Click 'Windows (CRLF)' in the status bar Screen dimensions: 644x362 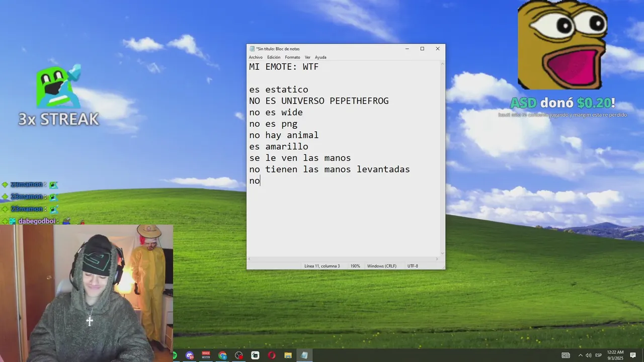pos(382,266)
